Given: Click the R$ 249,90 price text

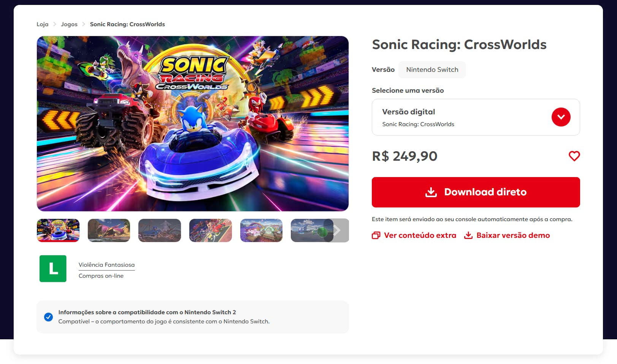Looking at the screenshot, I should click(404, 156).
